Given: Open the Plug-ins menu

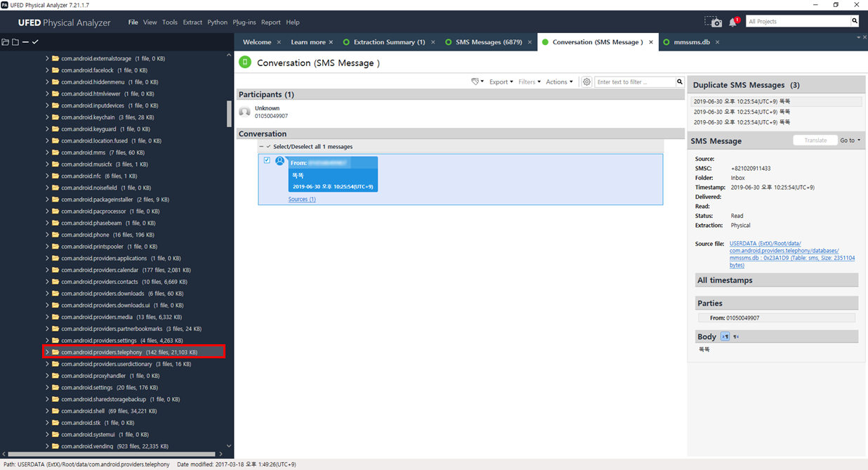Looking at the screenshot, I should click(x=244, y=22).
